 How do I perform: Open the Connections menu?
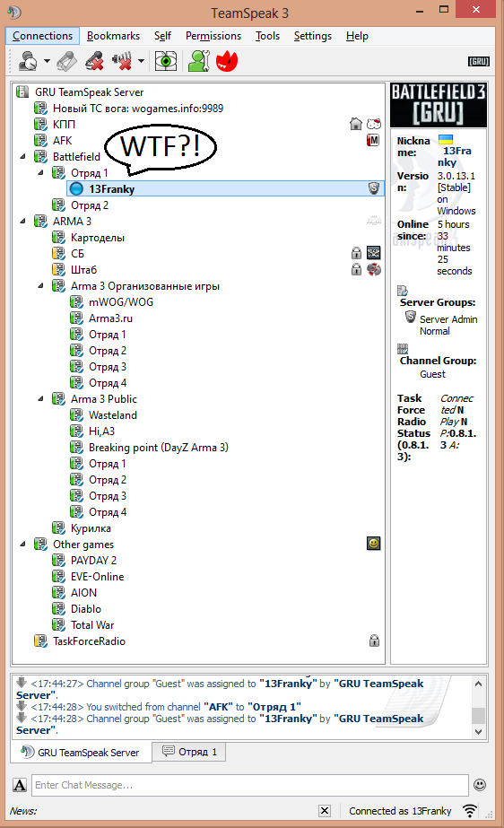tap(43, 36)
